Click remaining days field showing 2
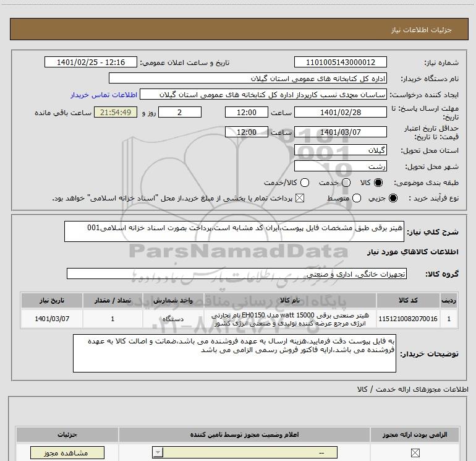The width and height of the screenshot is (476, 461). [180, 112]
